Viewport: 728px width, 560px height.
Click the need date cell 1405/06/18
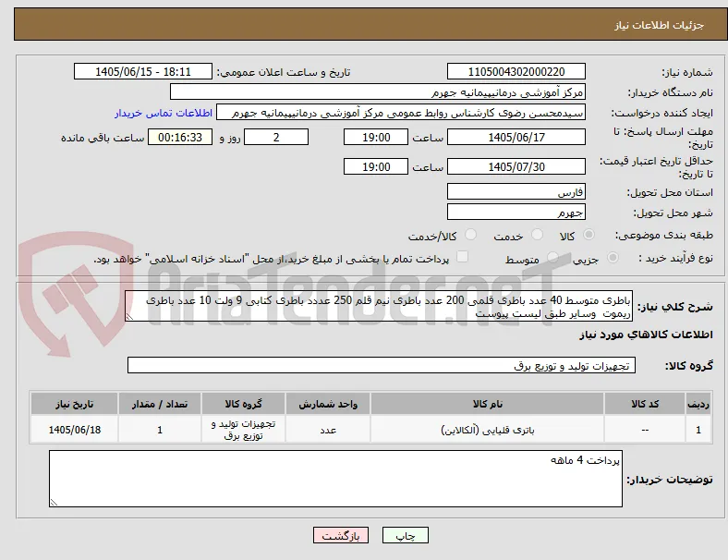pos(74,430)
